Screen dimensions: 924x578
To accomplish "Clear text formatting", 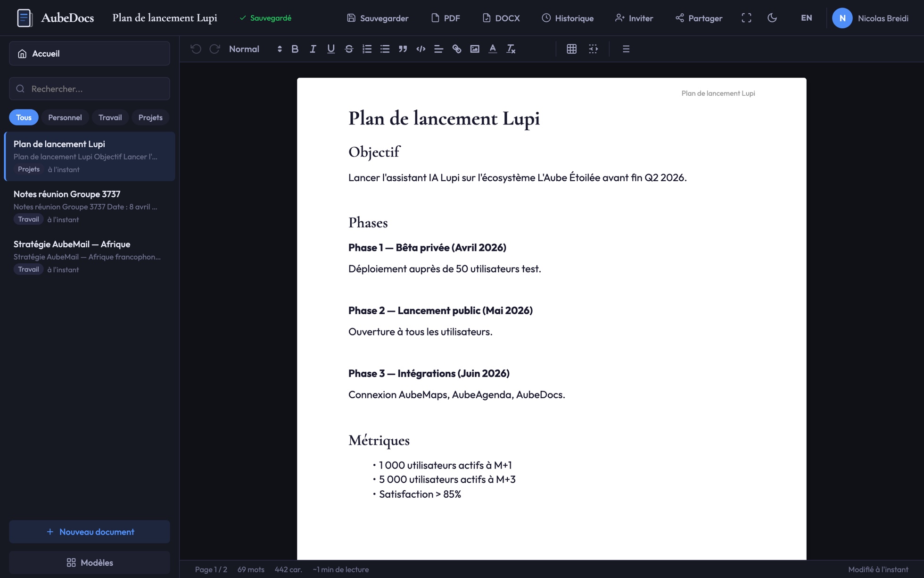I will [511, 49].
